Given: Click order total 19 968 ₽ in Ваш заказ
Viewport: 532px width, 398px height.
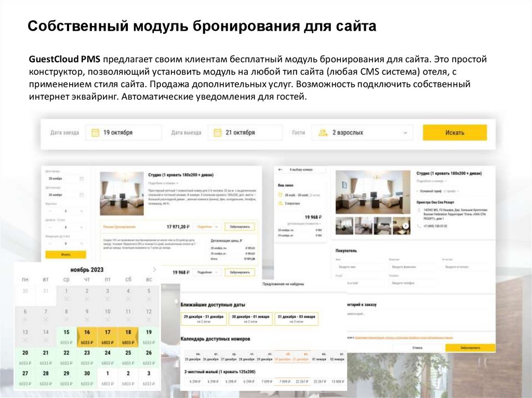Looking at the screenshot, I should coord(313,217).
